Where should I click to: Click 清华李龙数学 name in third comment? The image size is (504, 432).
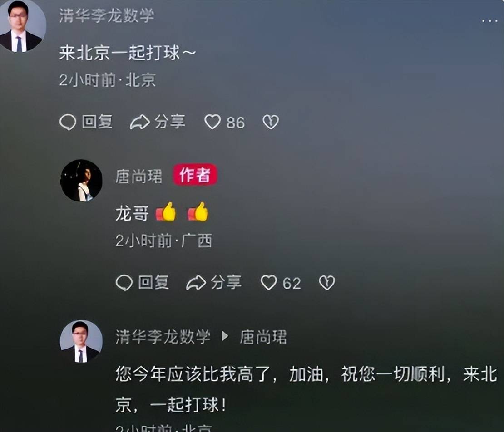pos(163,337)
